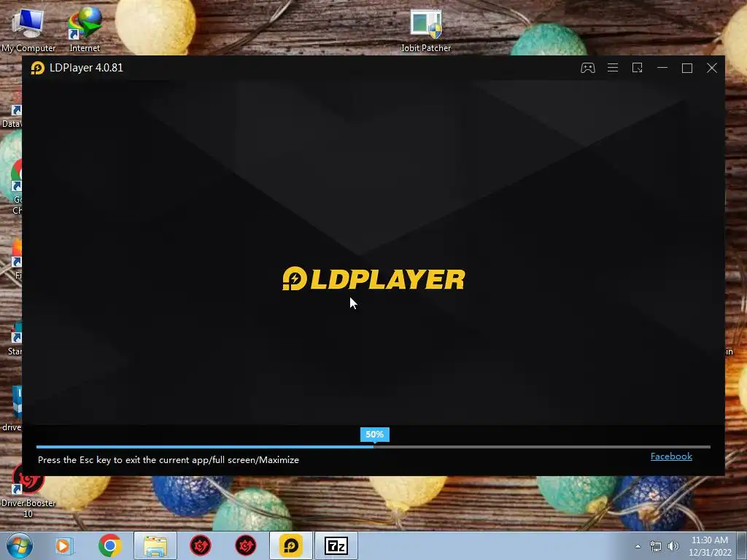Click the volume speaker tray icon
Viewport: 747px width, 560px height.
click(673, 546)
